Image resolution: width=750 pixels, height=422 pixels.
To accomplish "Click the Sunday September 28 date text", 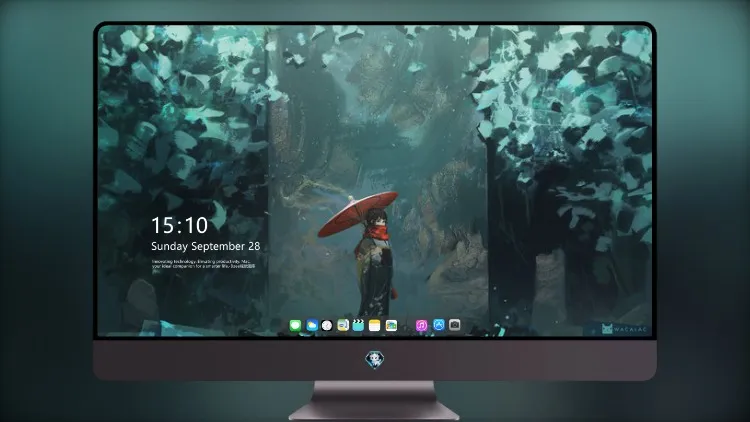I will click(x=206, y=246).
